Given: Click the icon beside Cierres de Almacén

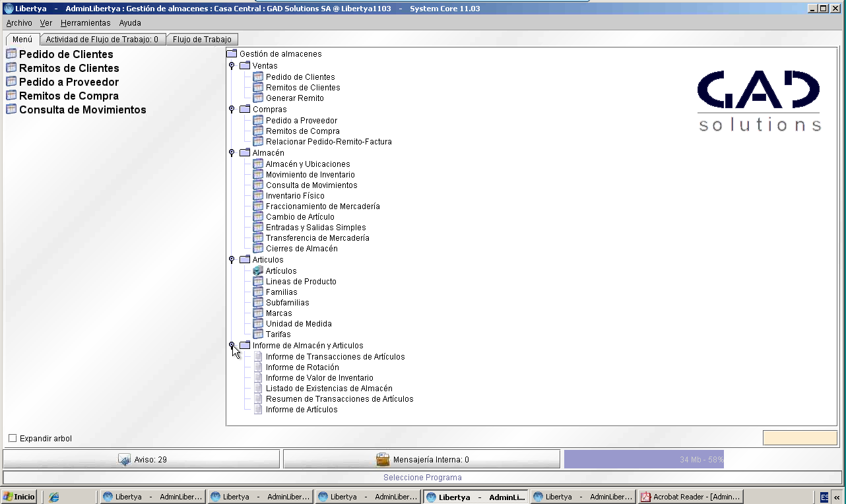Looking at the screenshot, I should 258,249.
